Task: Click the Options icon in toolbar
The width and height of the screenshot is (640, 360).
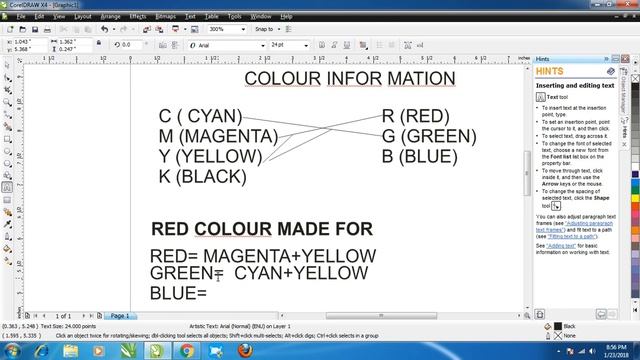Action: (x=288, y=29)
